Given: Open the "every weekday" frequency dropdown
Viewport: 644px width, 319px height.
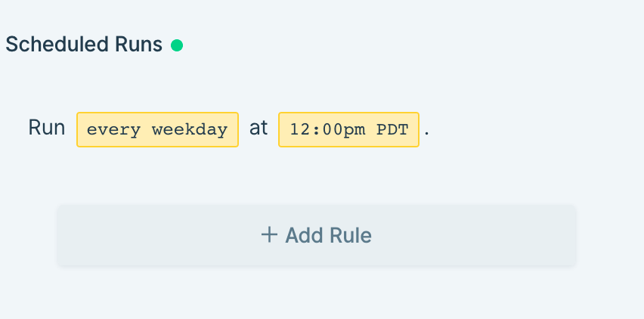Looking at the screenshot, I should (x=157, y=129).
